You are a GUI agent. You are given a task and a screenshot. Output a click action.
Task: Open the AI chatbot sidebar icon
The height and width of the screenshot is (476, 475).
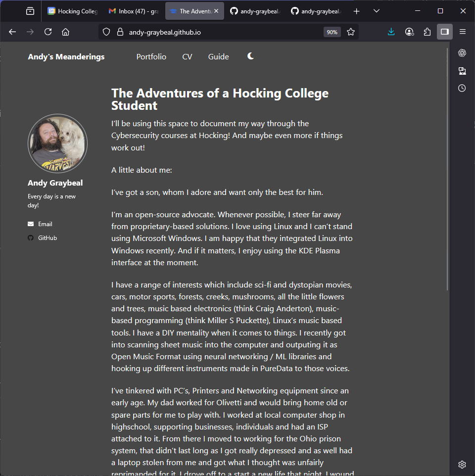pyautogui.click(x=462, y=53)
